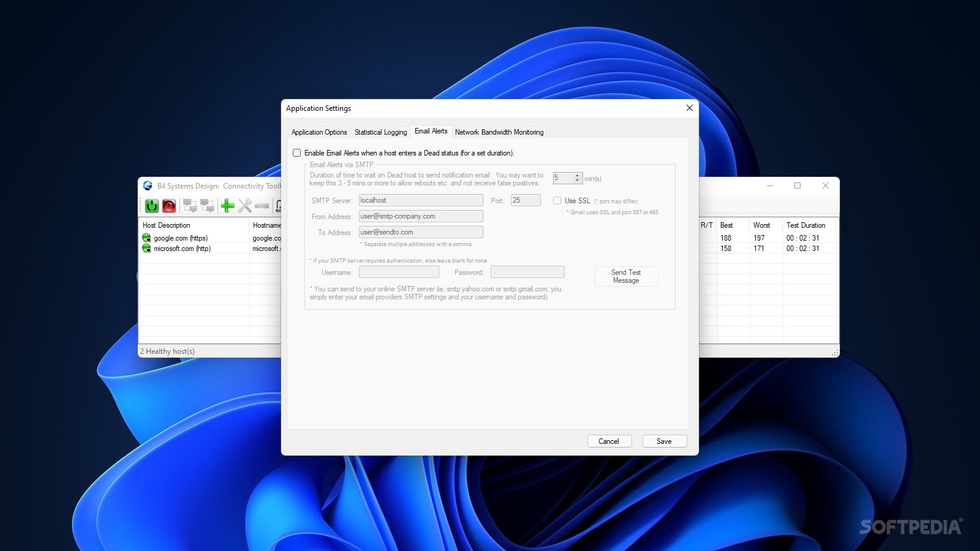The height and width of the screenshot is (551, 980).
Task: Click the Hostname column header
Action: (x=266, y=225)
